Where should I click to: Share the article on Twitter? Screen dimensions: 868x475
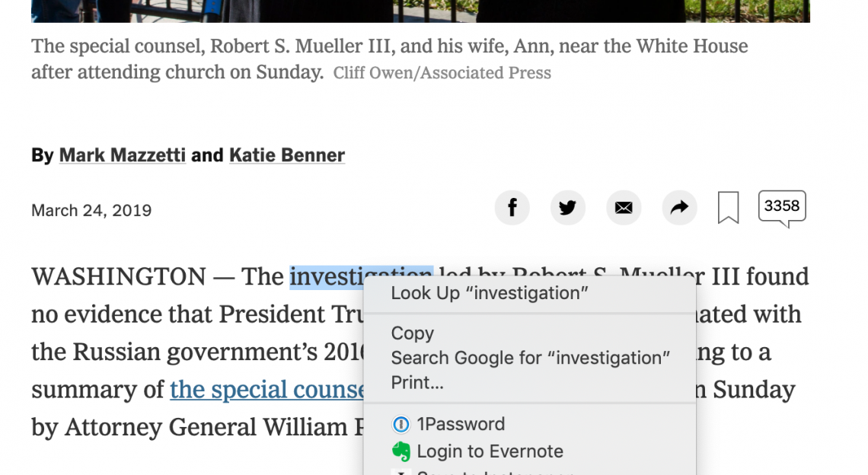point(568,208)
